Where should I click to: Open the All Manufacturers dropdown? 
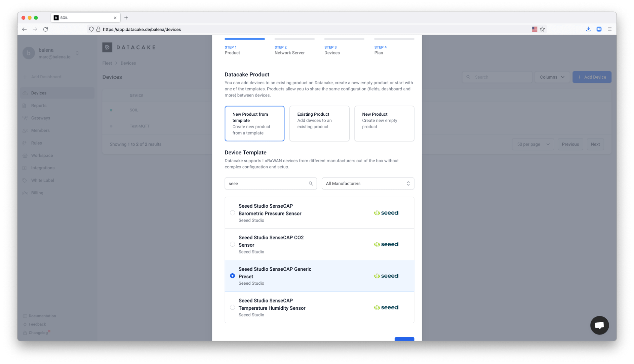pyautogui.click(x=368, y=183)
